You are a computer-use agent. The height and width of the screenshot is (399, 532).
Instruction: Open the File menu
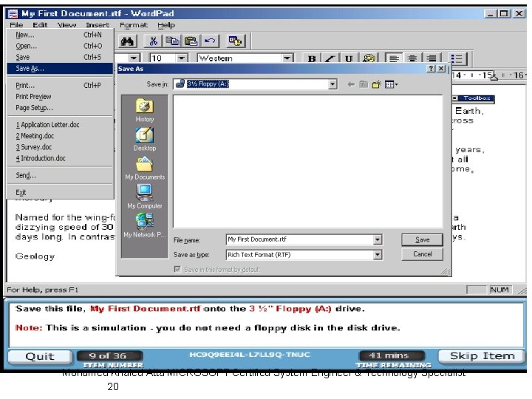coord(16,25)
